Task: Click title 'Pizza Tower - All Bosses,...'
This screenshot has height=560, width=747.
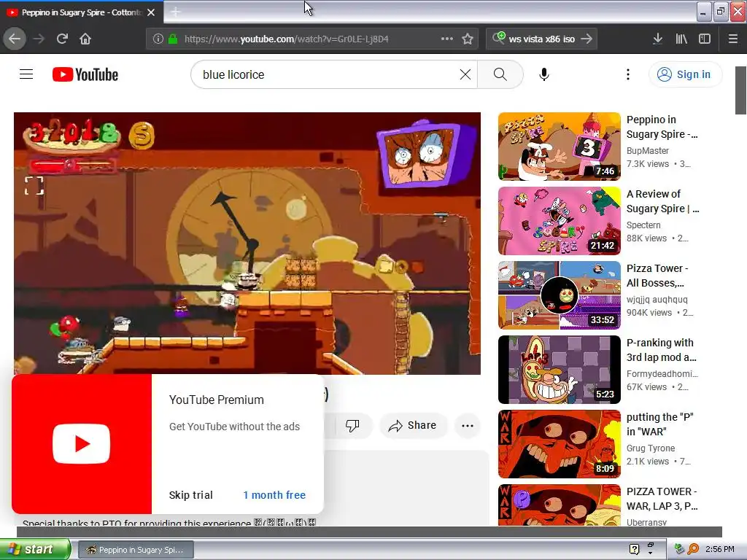Action: point(657,276)
